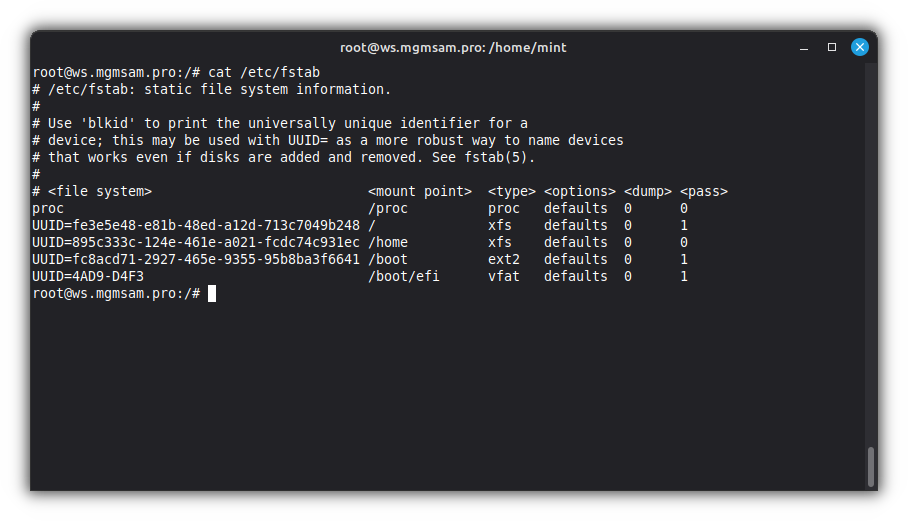This screenshot has width=908, height=521.
Task: Close the terminal window
Action: [859, 47]
